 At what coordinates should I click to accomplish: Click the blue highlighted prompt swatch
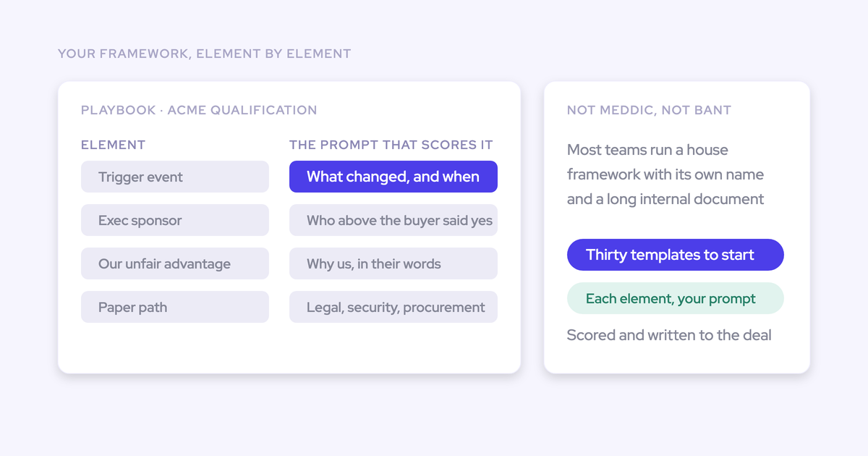pyautogui.click(x=393, y=177)
